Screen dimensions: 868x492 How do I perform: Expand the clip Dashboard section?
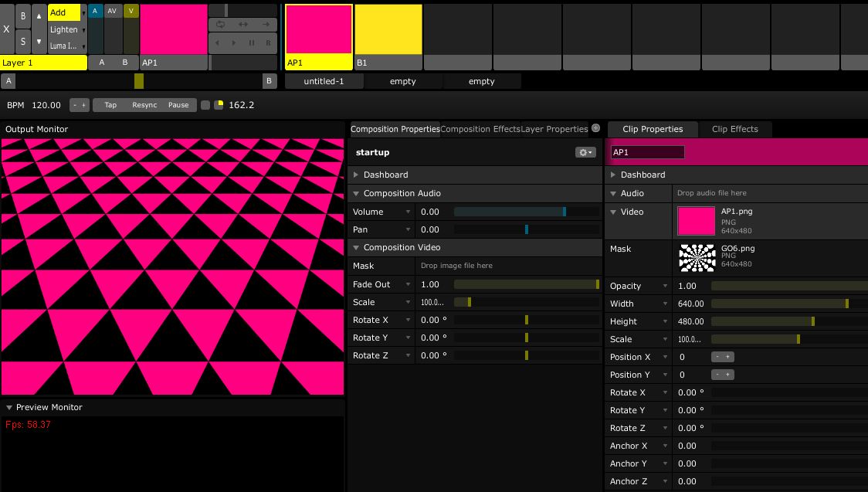(613, 175)
